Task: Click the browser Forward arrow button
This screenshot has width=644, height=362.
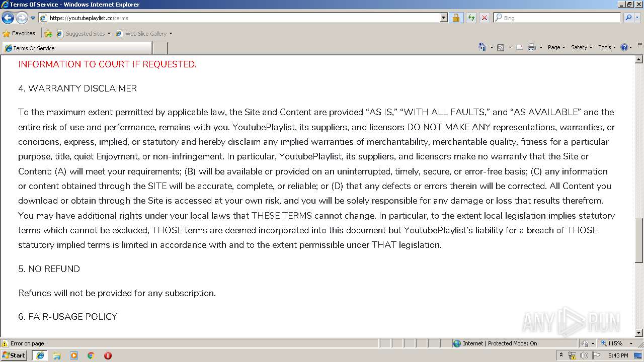Action: click(x=22, y=18)
